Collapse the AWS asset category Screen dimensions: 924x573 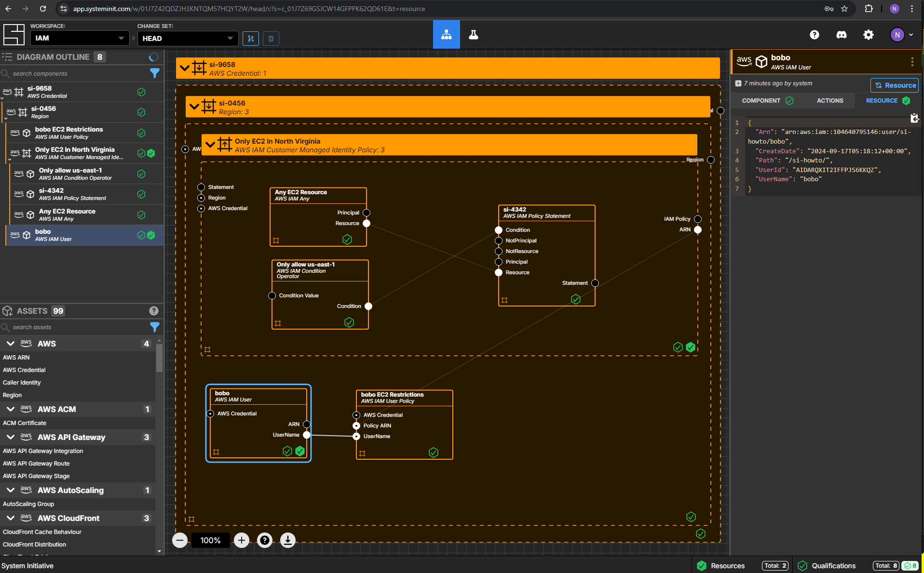[11, 344]
